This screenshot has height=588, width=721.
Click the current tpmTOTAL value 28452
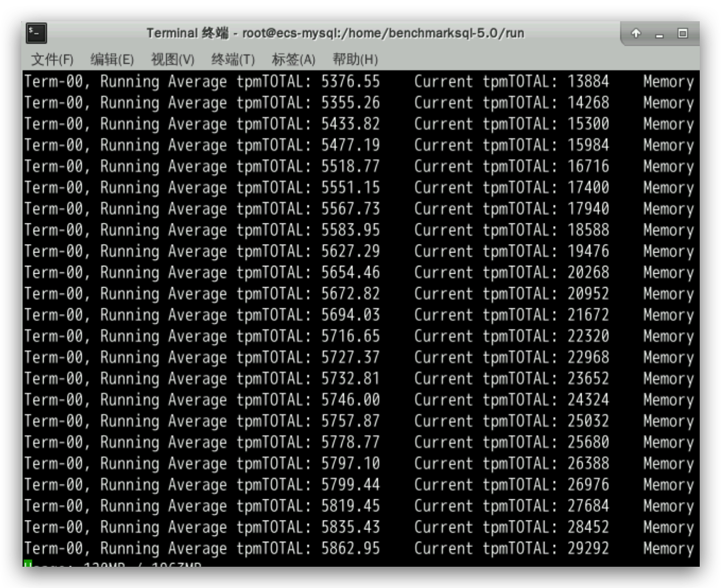[588, 527]
